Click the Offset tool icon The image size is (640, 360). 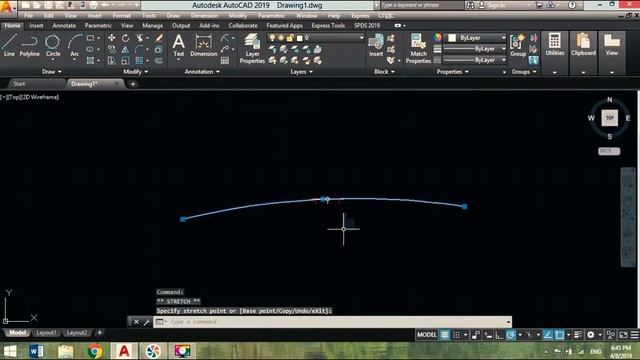159,60
